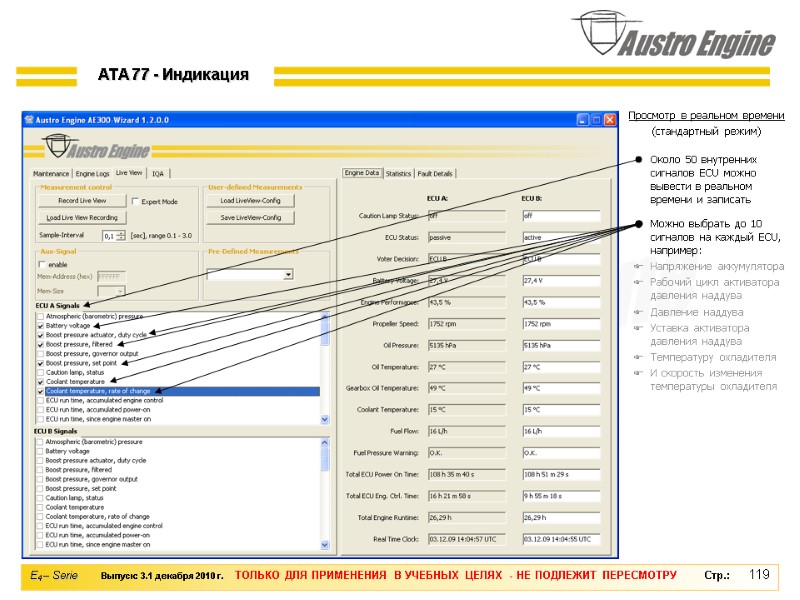800x600 pixels.
Task: Toggle ECU A Atmospheric pressure checkbox
Action: point(40,316)
